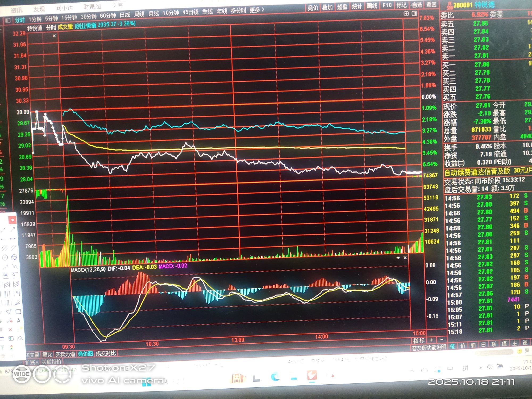Click the red X delete drawing tool
The height and width of the screenshot is (399, 532).
click(x=10, y=330)
